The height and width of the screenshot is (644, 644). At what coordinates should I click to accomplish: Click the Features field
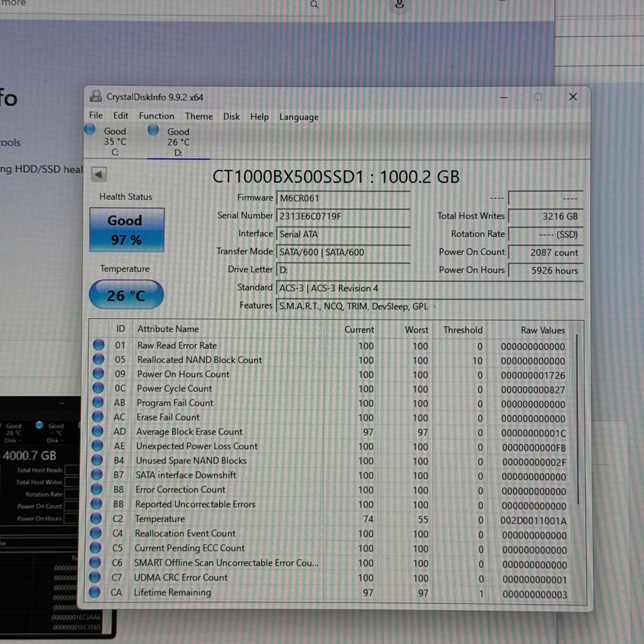click(430, 306)
